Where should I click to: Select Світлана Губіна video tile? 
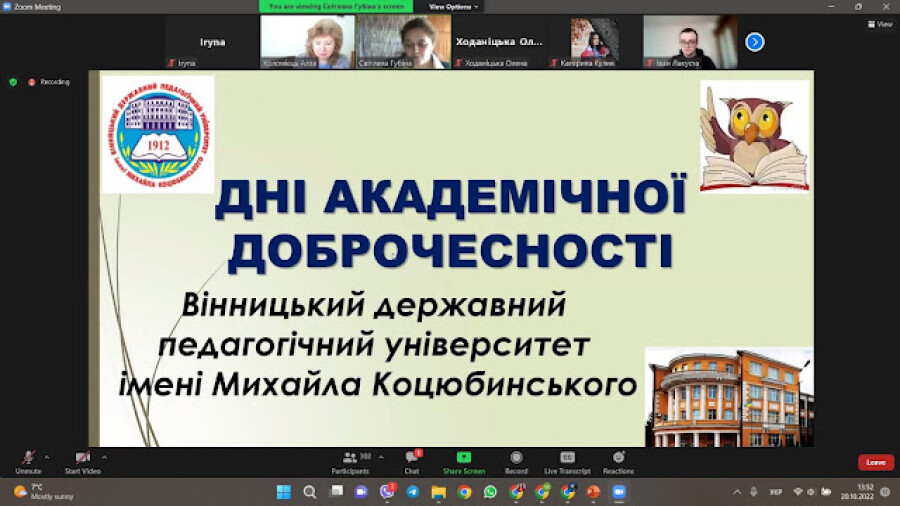click(403, 42)
